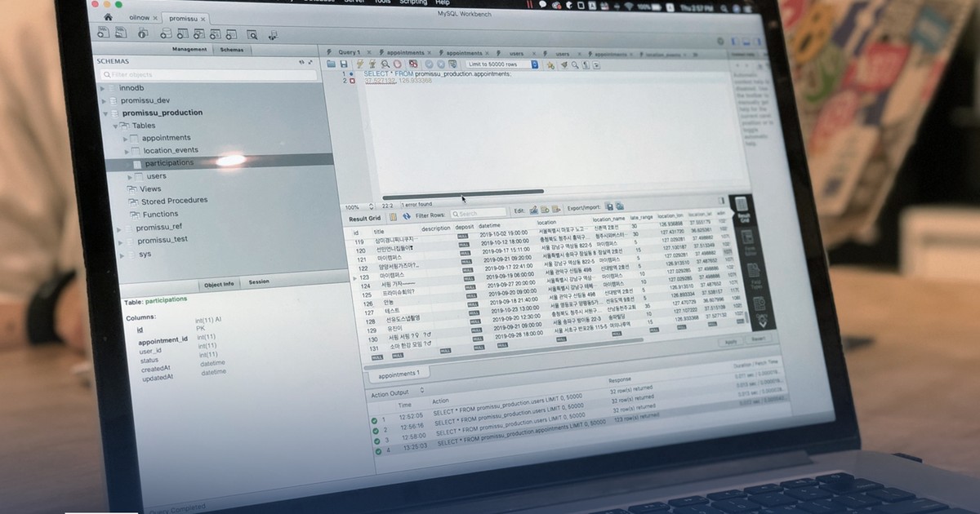Open a SQL script file using the folder icon
Screen dimensions: 980x514
coord(331,63)
